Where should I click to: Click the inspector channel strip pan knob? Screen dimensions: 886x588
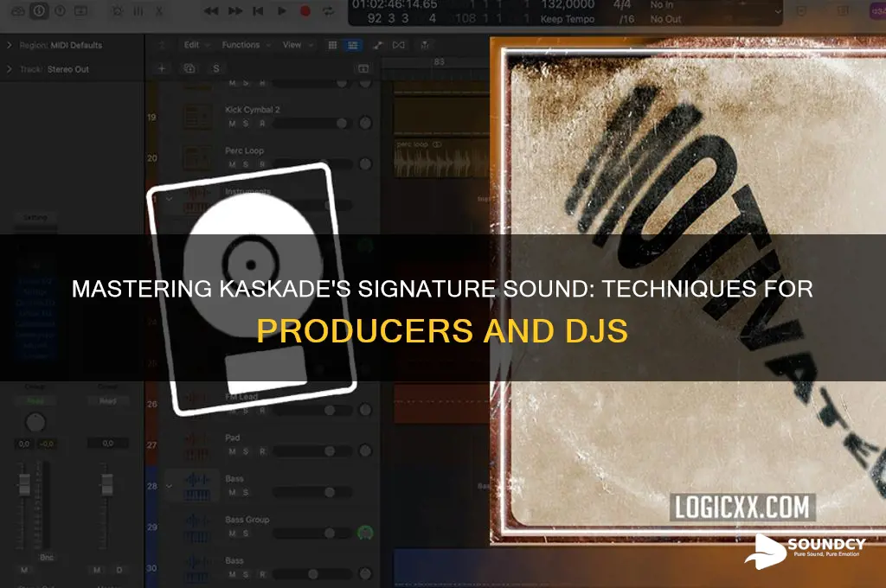tap(35, 423)
